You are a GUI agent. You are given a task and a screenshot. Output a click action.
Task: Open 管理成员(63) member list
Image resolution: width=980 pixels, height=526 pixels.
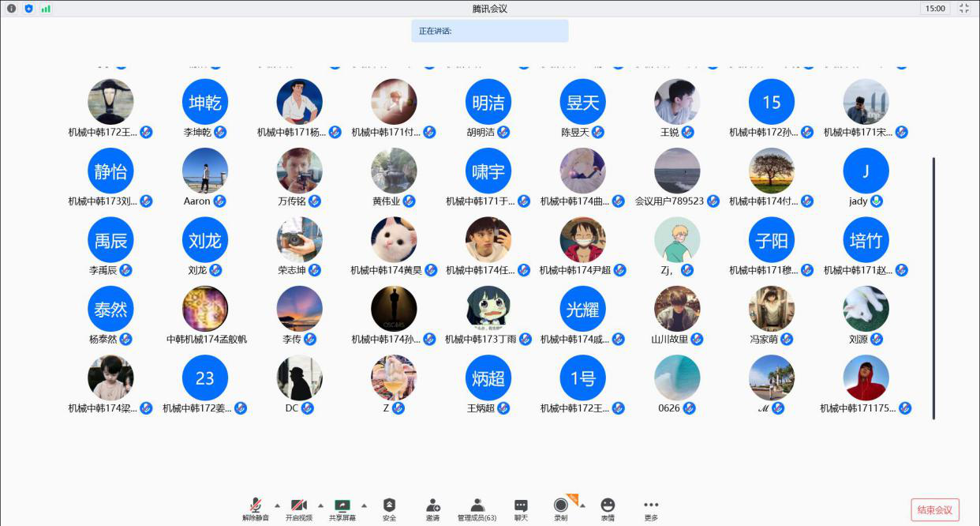click(477, 505)
